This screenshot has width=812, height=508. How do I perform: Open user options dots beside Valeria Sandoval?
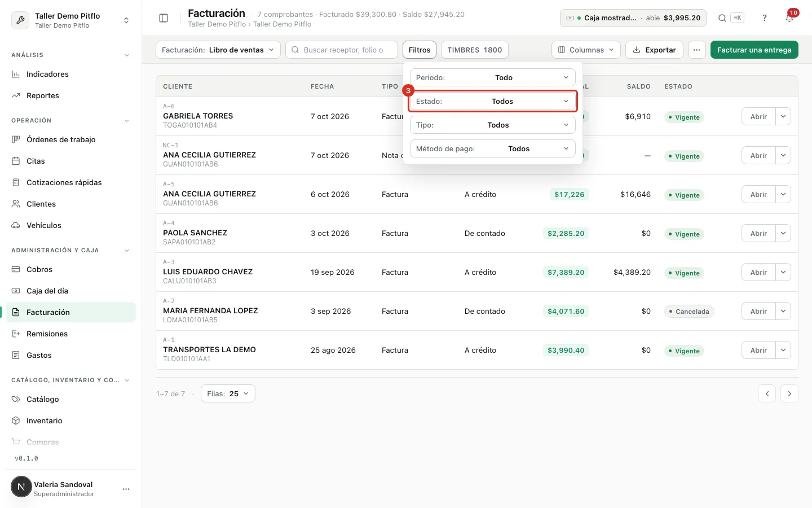tap(126, 489)
